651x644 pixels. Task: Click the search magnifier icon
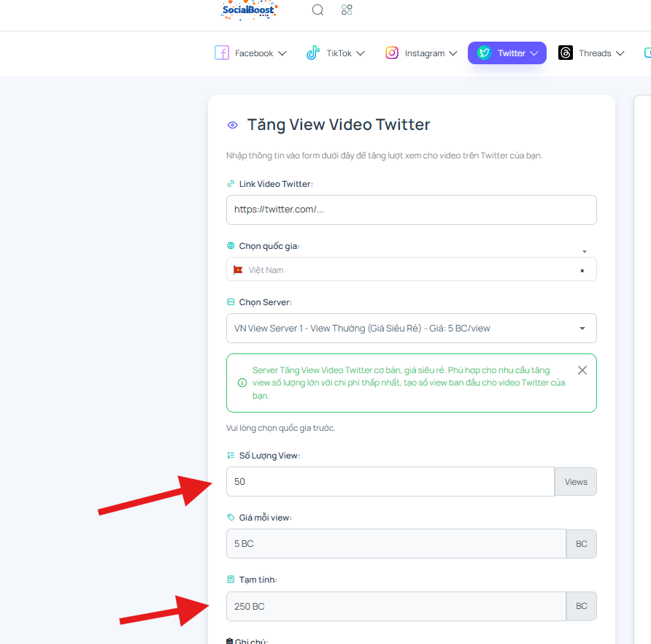click(x=317, y=9)
